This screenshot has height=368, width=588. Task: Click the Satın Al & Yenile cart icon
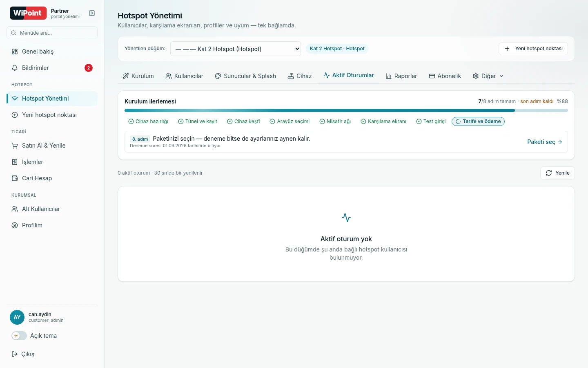[15, 146]
